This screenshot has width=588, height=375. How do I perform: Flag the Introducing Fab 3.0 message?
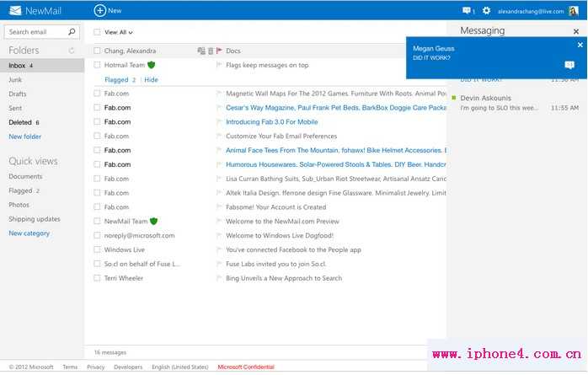point(219,122)
